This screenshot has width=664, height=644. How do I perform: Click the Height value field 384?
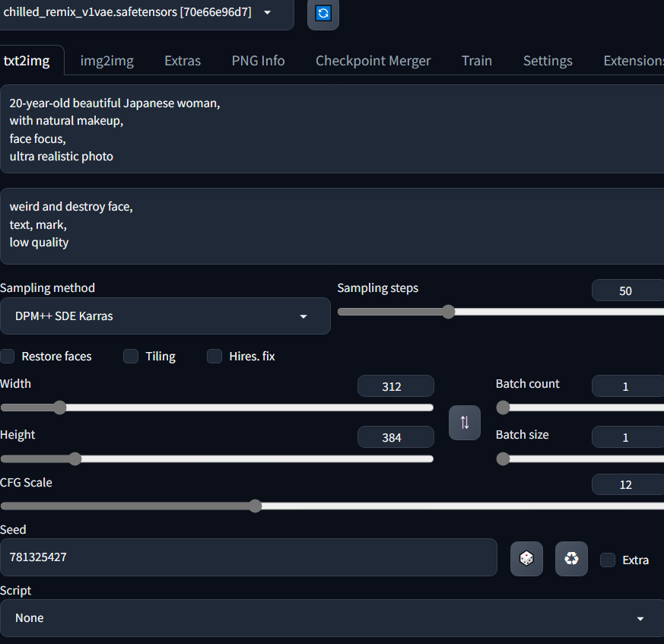(396, 437)
